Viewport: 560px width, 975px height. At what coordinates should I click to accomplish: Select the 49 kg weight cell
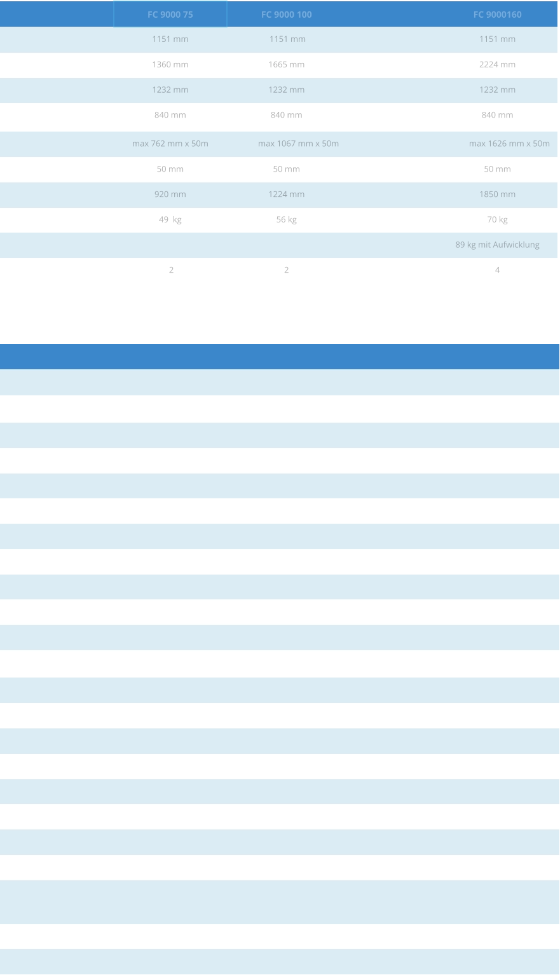[170, 220]
